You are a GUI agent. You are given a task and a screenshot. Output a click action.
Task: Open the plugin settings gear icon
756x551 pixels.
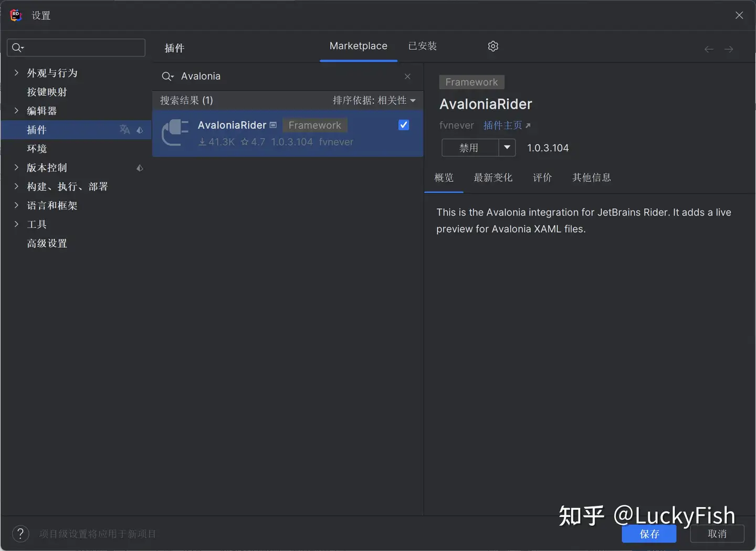click(x=493, y=46)
